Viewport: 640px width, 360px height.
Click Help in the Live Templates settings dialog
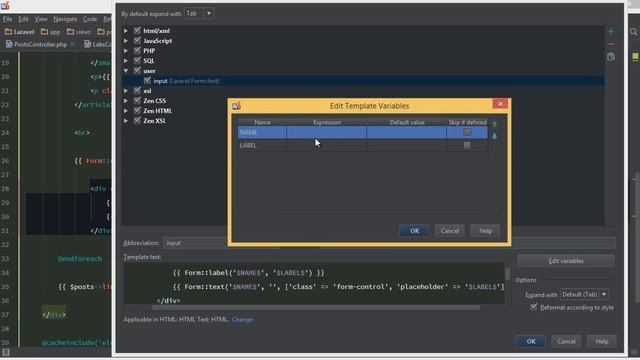(x=602, y=341)
